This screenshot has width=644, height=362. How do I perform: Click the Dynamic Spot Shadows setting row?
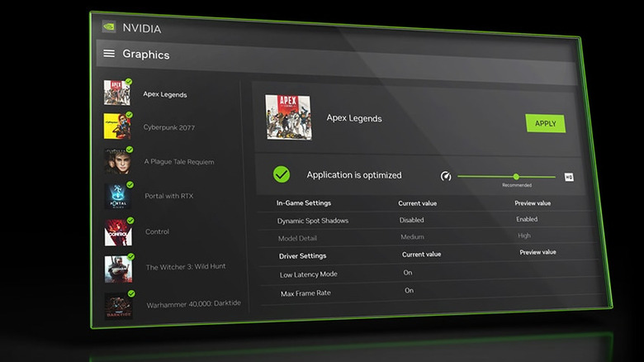[427, 220]
